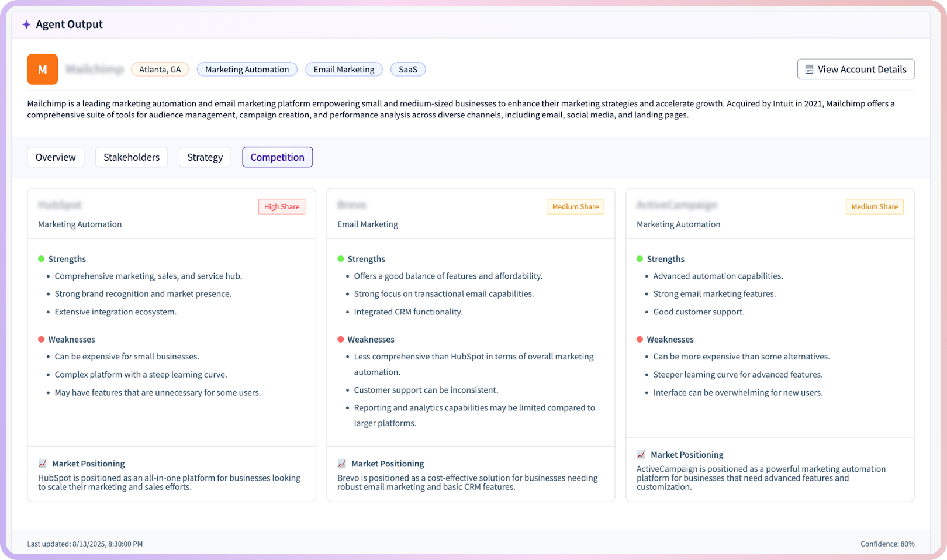Switch to the Stakeholders tab
This screenshot has width=947, height=560.
tap(132, 157)
